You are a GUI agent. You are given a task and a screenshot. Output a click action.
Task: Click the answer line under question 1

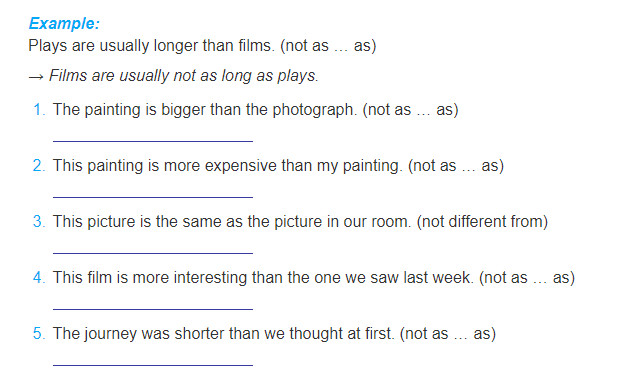click(x=153, y=141)
